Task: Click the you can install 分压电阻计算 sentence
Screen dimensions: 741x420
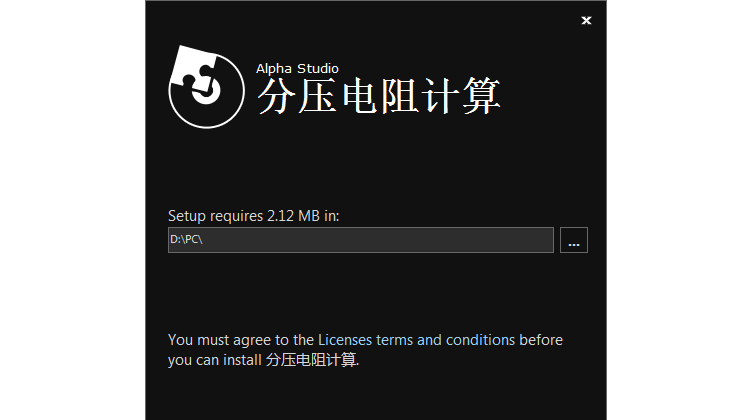Action: coord(263,360)
